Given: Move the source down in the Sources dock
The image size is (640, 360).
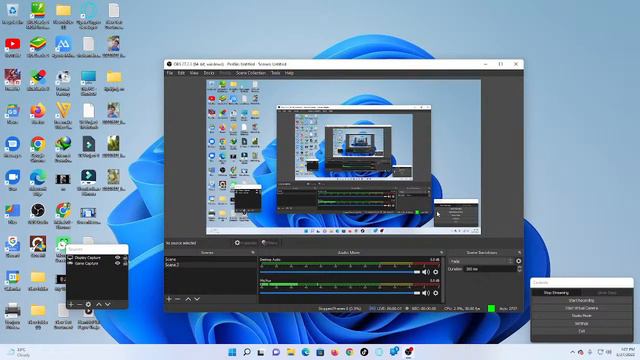Looking at the screenshot, I should (108, 304).
